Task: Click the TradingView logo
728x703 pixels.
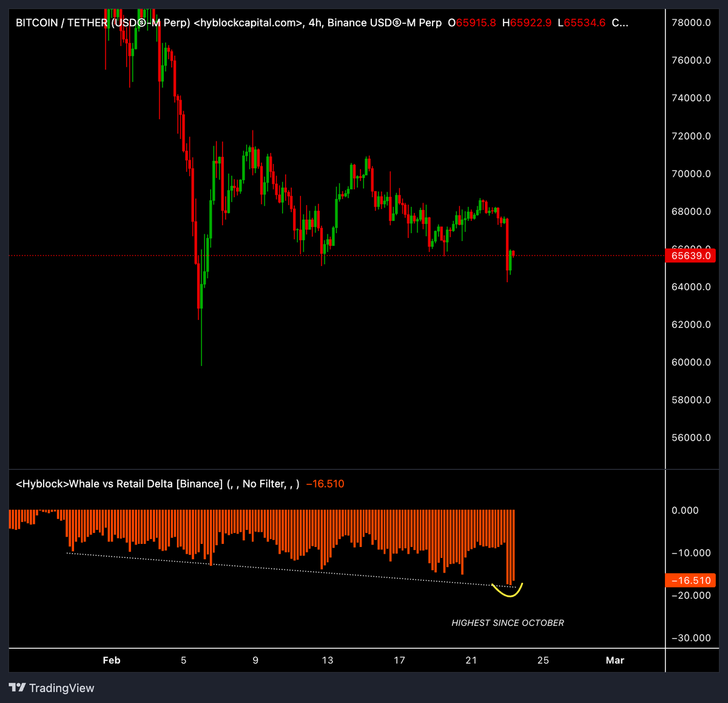Action: 52,688
